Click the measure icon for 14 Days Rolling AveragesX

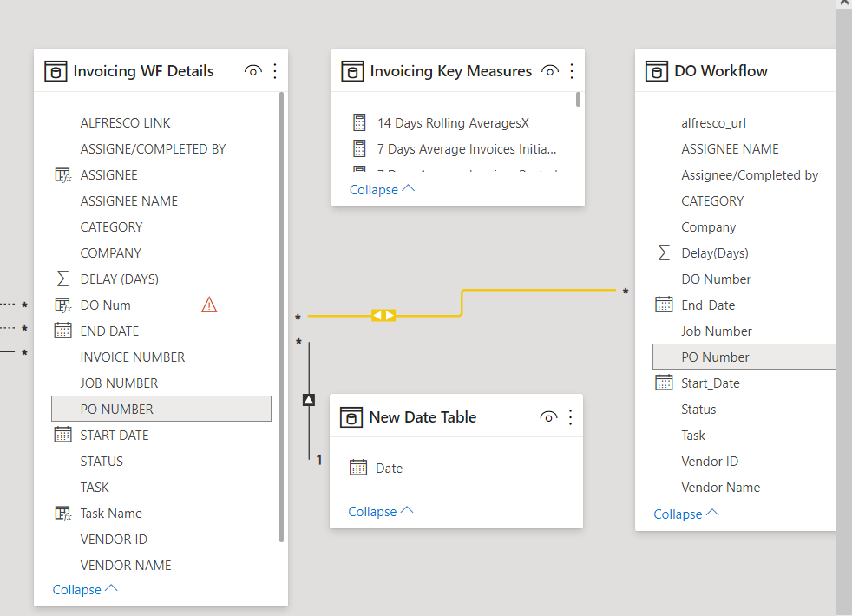(x=359, y=122)
